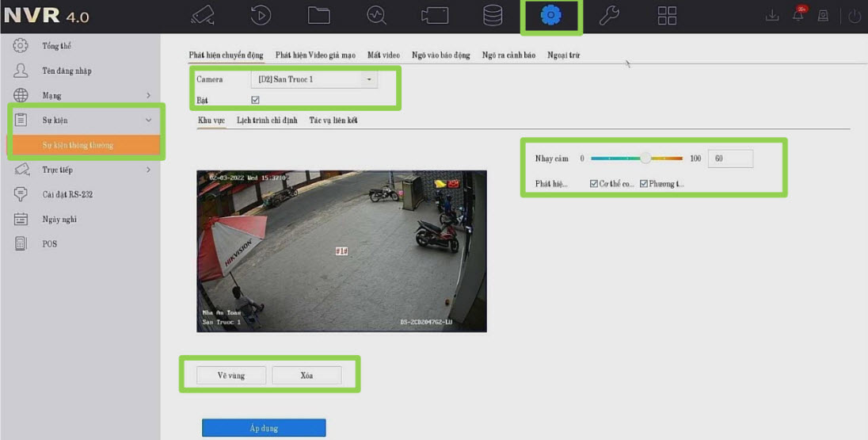Open the storage database icon
This screenshot has width=868, height=440.
[x=493, y=16]
